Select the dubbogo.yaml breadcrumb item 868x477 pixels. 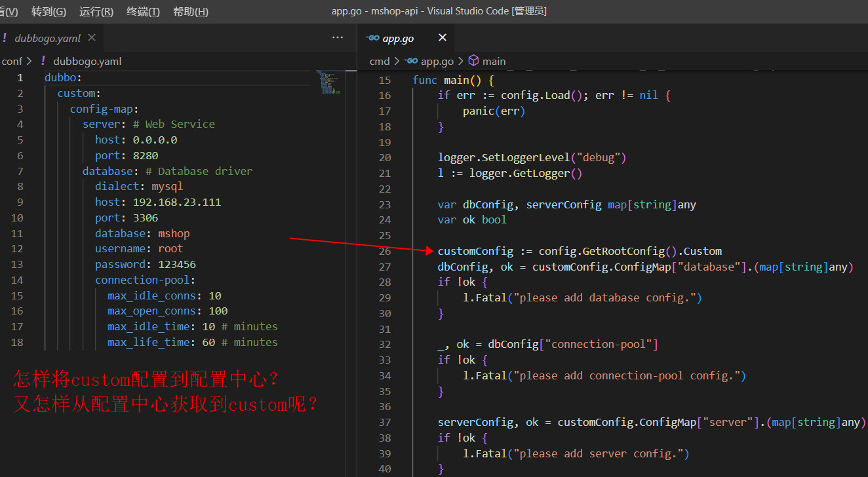87,61
